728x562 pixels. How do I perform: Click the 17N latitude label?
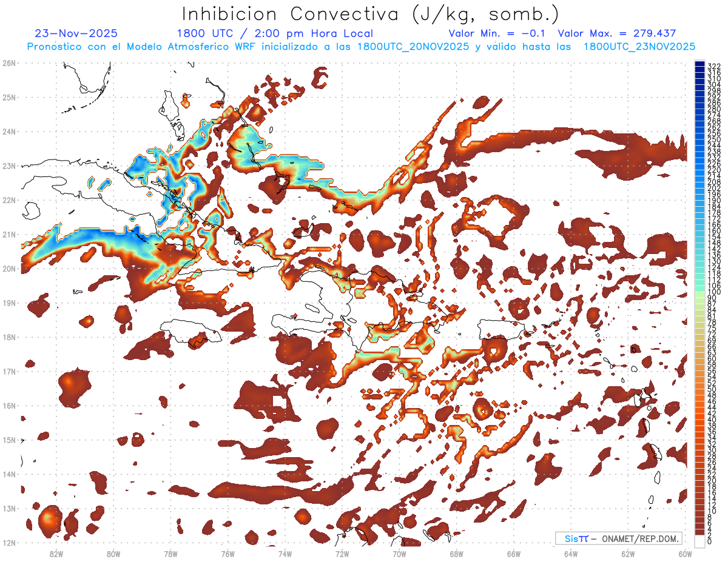point(8,372)
